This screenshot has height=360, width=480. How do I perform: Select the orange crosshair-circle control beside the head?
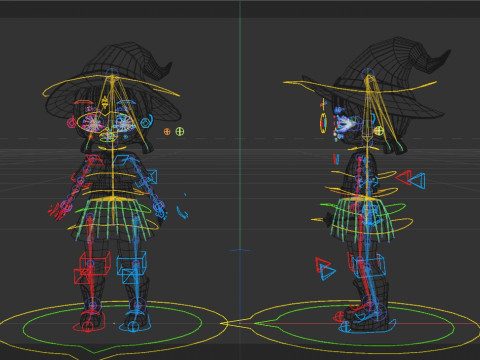(x=167, y=132)
